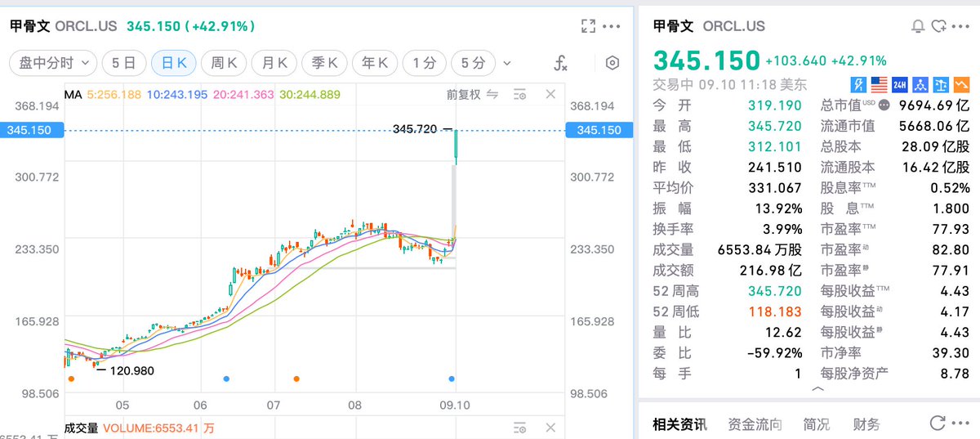Click the 总市值 value 9694.69亿

(934, 105)
